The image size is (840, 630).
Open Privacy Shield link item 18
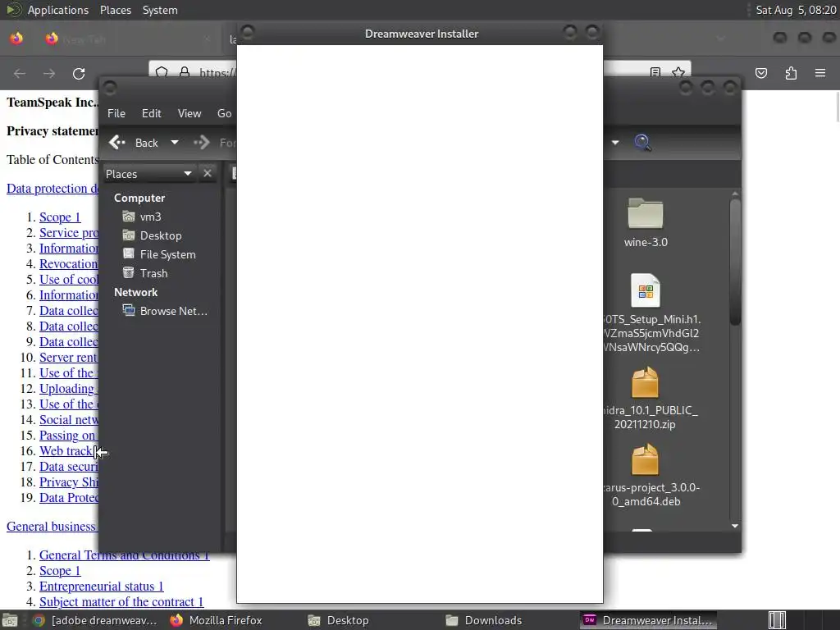pyautogui.click(x=69, y=482)
